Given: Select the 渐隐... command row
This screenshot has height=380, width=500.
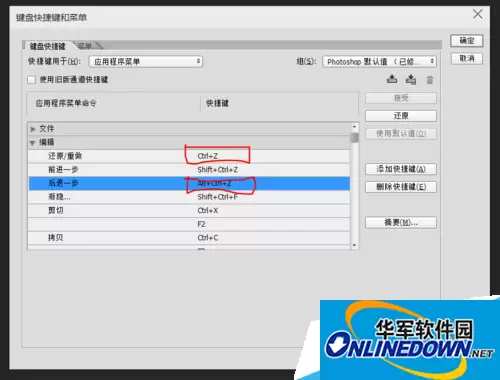Looking at the screenshot, I should point(189,197).
